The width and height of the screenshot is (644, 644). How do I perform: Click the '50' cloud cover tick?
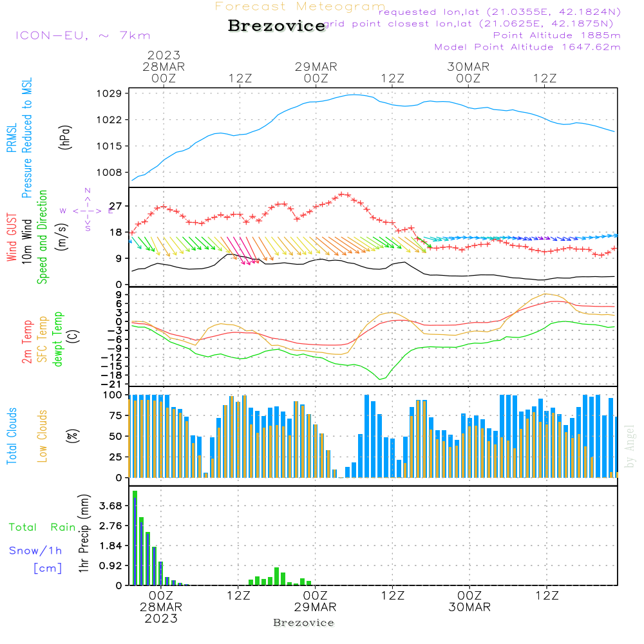point(116,437)
